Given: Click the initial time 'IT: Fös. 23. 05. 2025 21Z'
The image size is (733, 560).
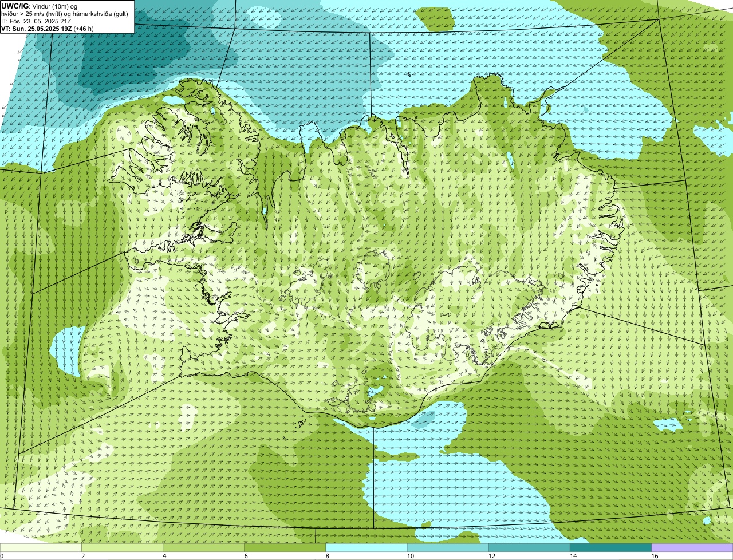Looking at the screenshot, I should [x=37, y=21].
